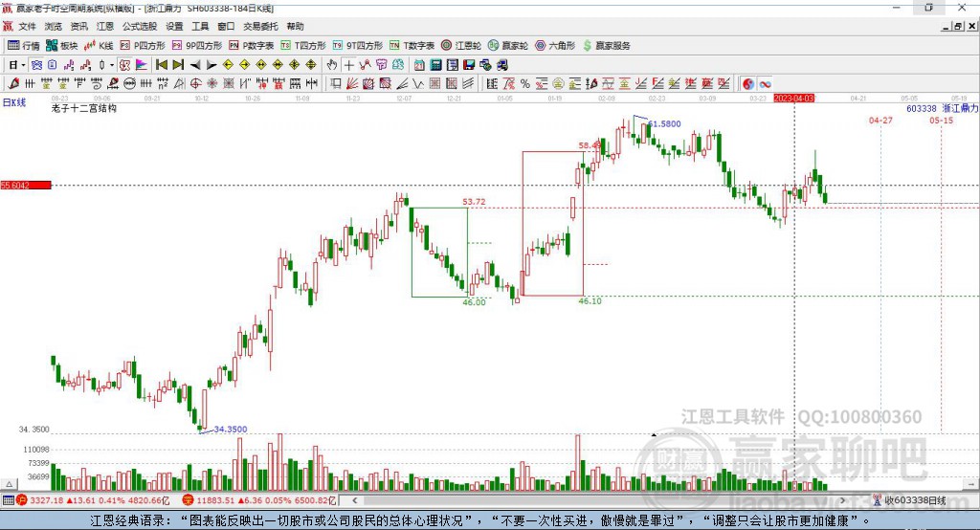980x530 pixels.
Task: Select the percent % retracement tool
Action: 525,84
